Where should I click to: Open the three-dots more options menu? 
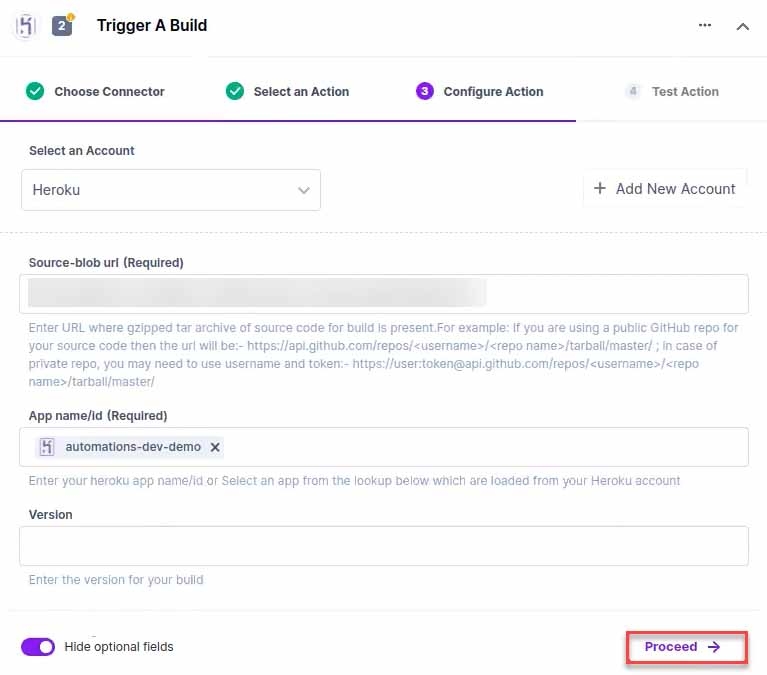coord(705,25)
